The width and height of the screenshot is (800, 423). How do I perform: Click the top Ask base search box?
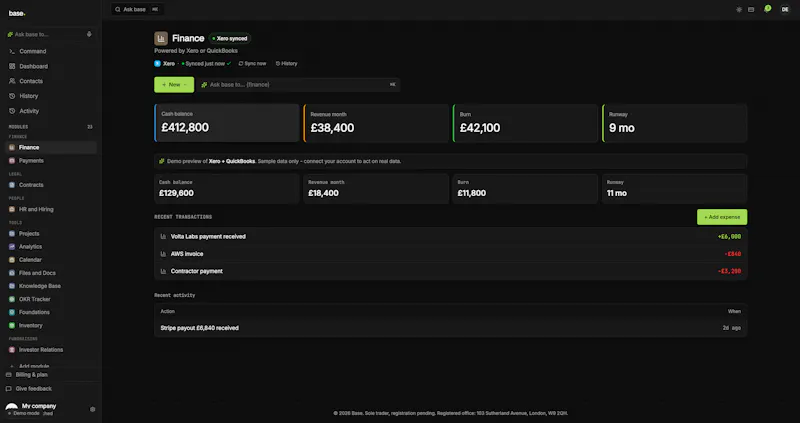pos(138,10)
